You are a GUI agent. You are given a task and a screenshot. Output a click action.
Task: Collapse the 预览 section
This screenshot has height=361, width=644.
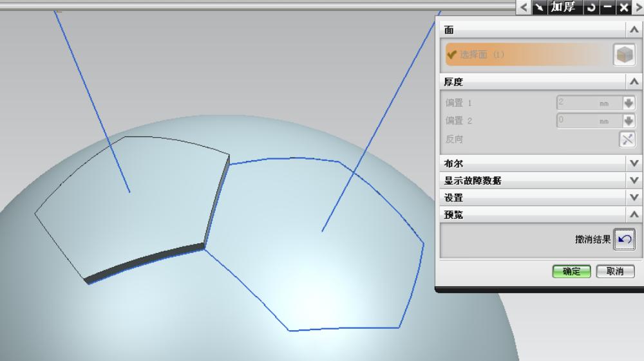[634, 214]
